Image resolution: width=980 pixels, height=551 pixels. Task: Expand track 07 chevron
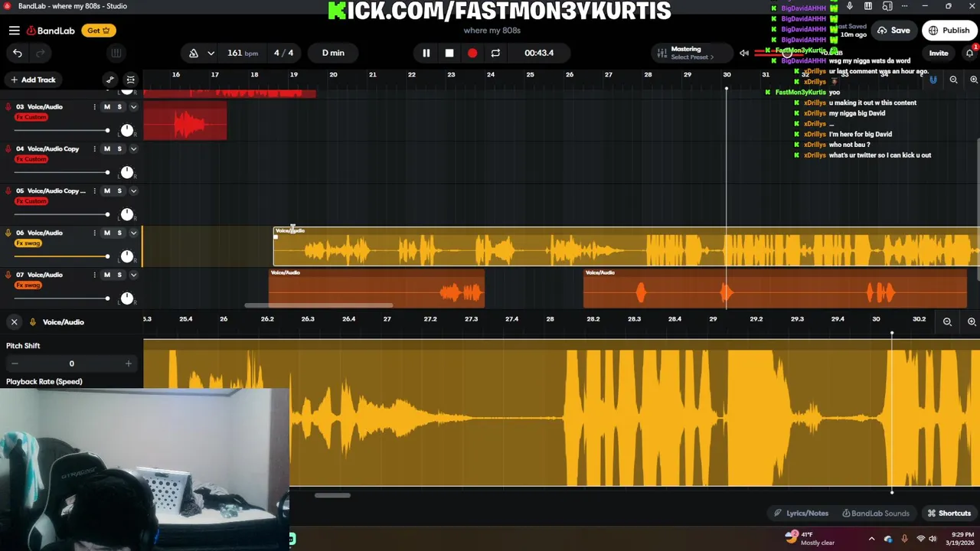[x=133, y=275]
